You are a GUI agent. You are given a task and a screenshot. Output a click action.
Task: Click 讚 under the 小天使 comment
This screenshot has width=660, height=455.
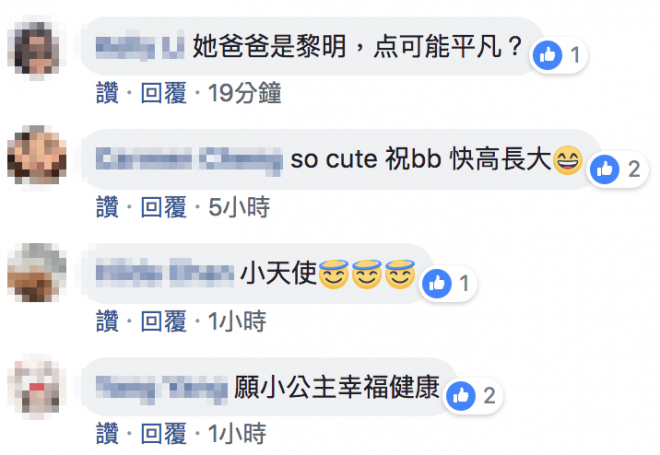click(107, 321)
